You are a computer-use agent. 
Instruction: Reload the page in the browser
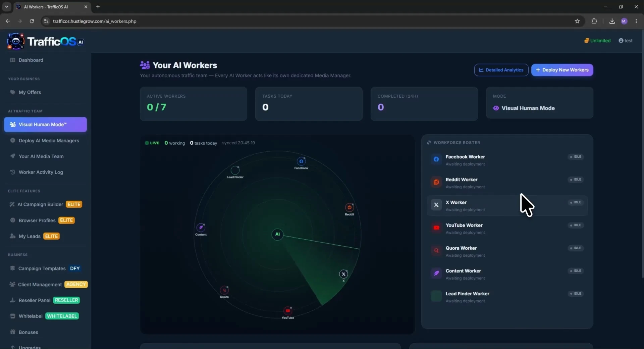[x=32, y=21]
